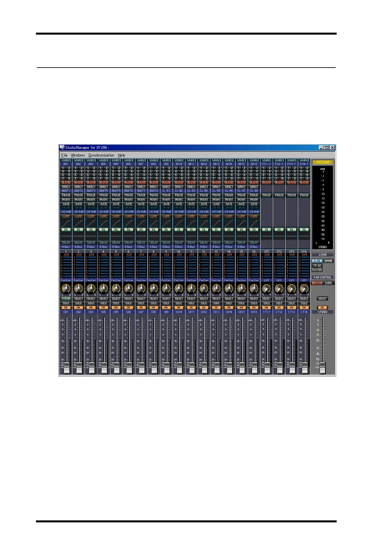This screenshot has width=392, height=555.
Task: Toggle STEREO routing on channel AD1
Action: pos(66,182)
